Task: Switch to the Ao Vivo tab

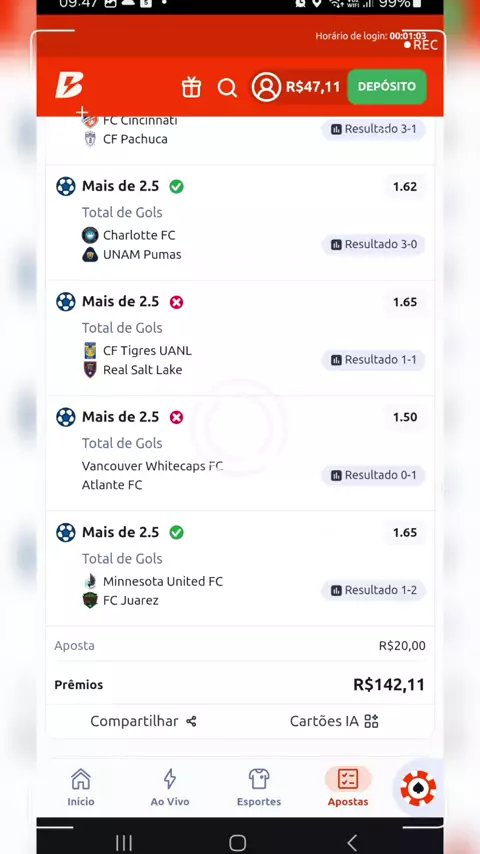Action: [x=170, y=788]
